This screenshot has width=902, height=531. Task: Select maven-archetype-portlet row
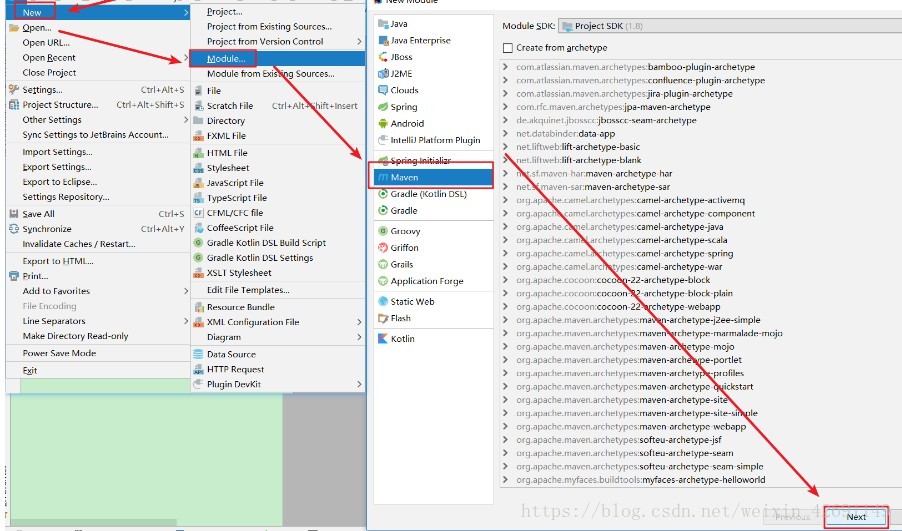629,360
